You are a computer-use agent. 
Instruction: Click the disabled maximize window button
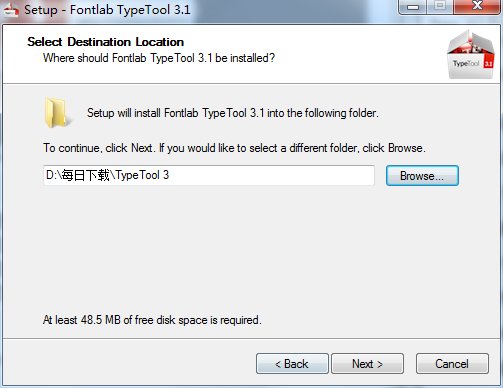[x=440, y=7]
